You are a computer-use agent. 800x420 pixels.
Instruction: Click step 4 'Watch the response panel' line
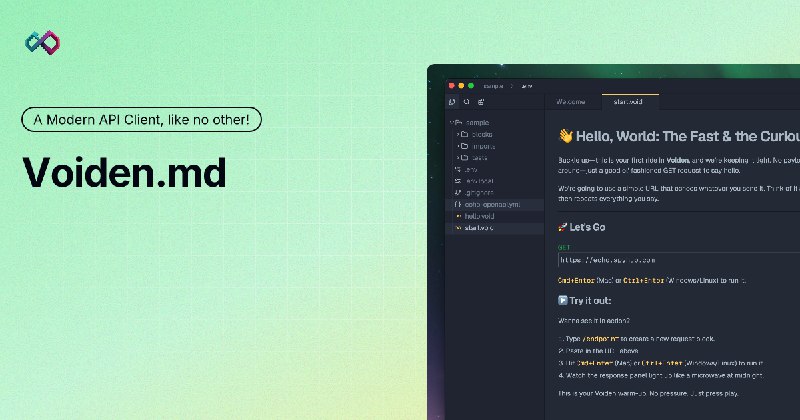click(x=661, y=375)
